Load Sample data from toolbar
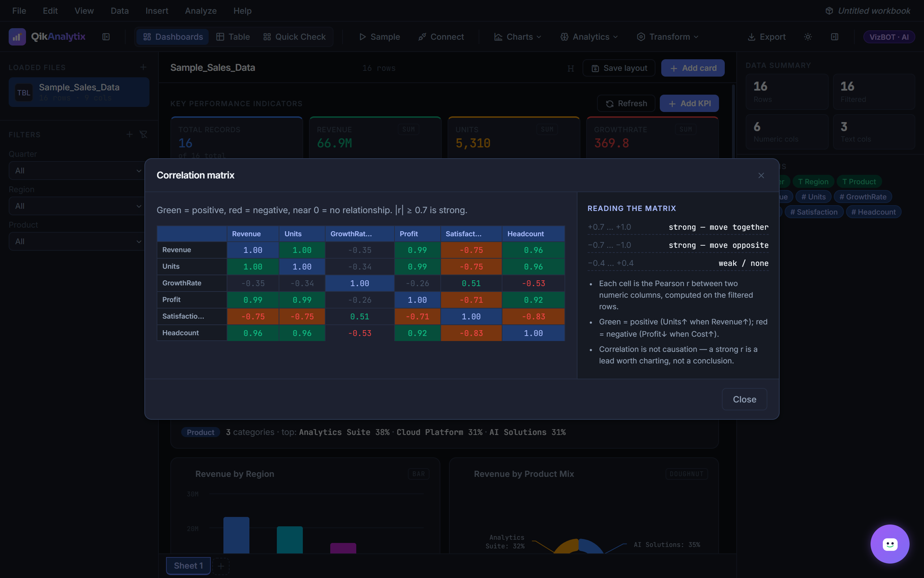924x578 pixels. (380, 37)
